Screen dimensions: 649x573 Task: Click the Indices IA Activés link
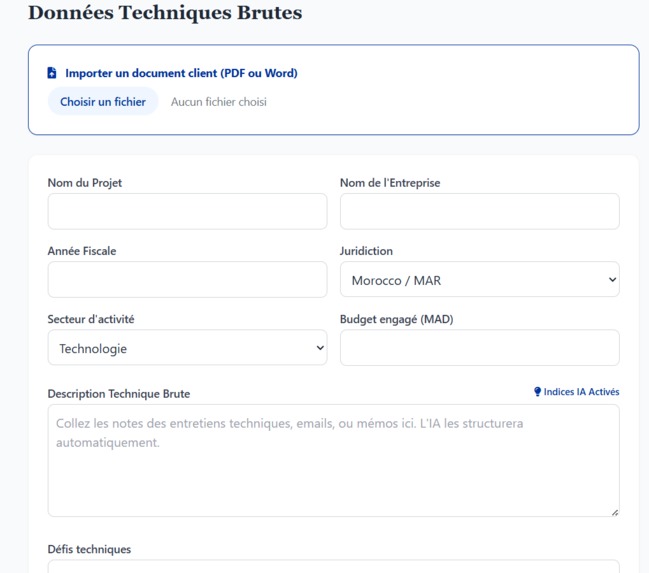click(577, 392)
